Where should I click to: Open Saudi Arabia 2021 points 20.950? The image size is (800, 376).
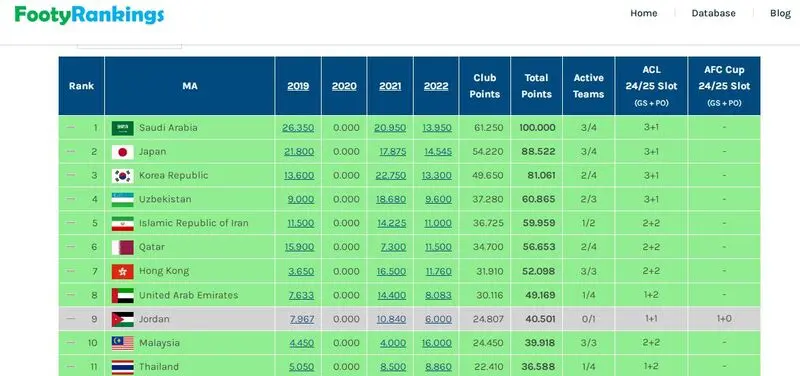pyautogui.click(x=390, y=128)
